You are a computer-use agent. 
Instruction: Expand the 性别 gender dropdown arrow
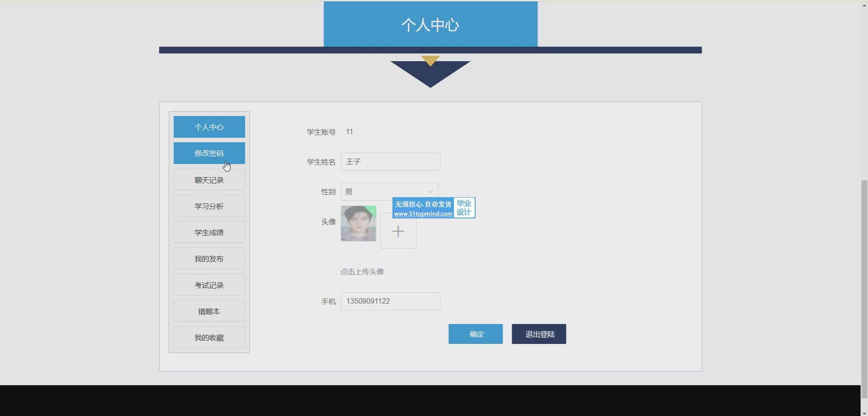coord(430,192)
